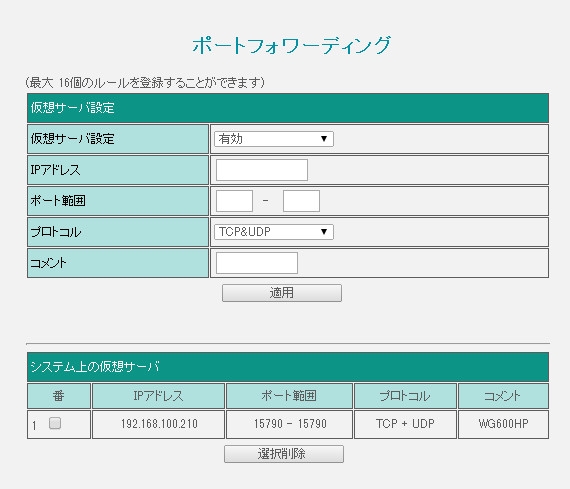Click the 番 column header
Screen dimensions: 570x489
(59, 396)
